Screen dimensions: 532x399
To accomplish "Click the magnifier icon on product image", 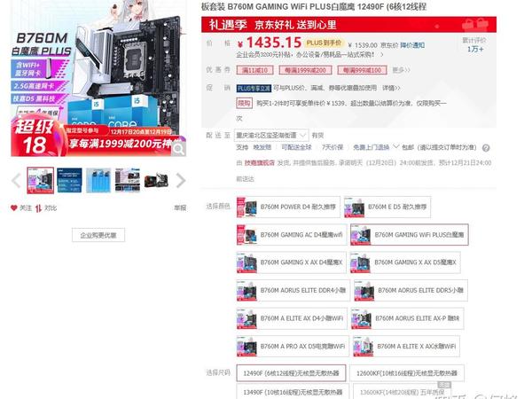I will (x=178, y=149).
